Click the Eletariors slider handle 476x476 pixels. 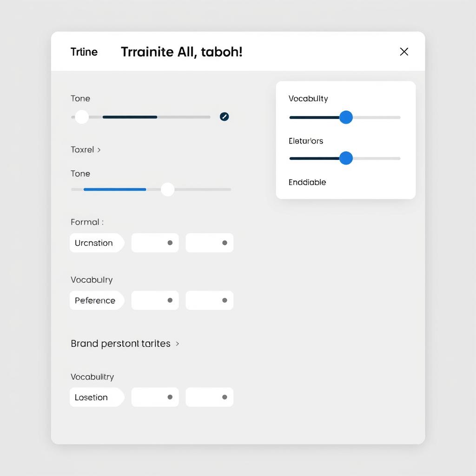pos(346,159)
